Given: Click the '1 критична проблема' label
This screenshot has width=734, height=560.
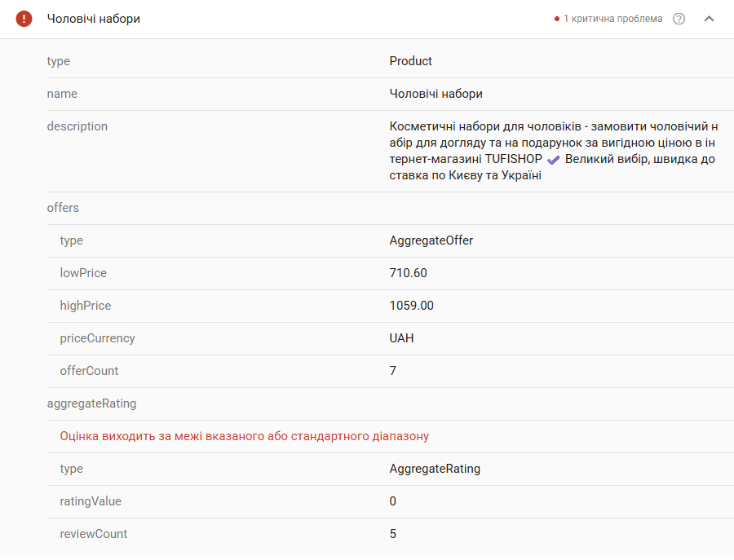Looking at the screenshot, I should [x=612, y=19].
